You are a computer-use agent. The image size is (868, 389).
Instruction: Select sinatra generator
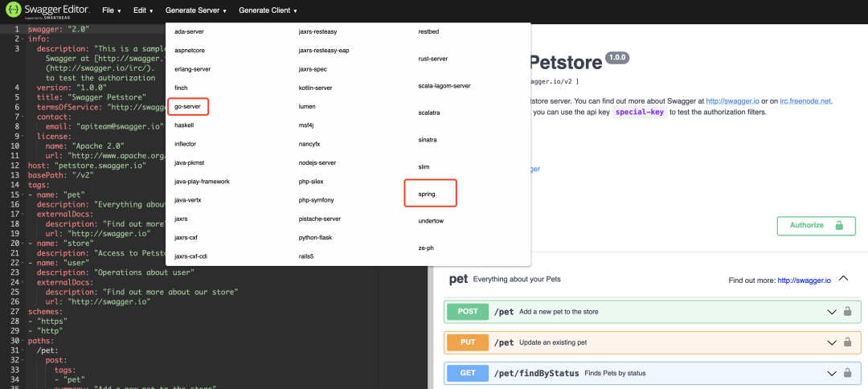coord(428,140)
